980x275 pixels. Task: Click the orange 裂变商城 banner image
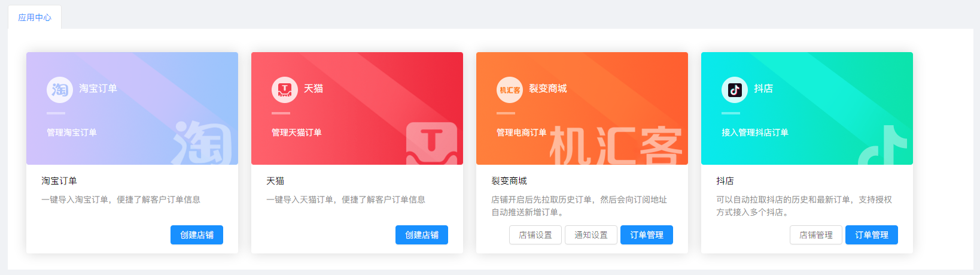[x=582, y=108]
